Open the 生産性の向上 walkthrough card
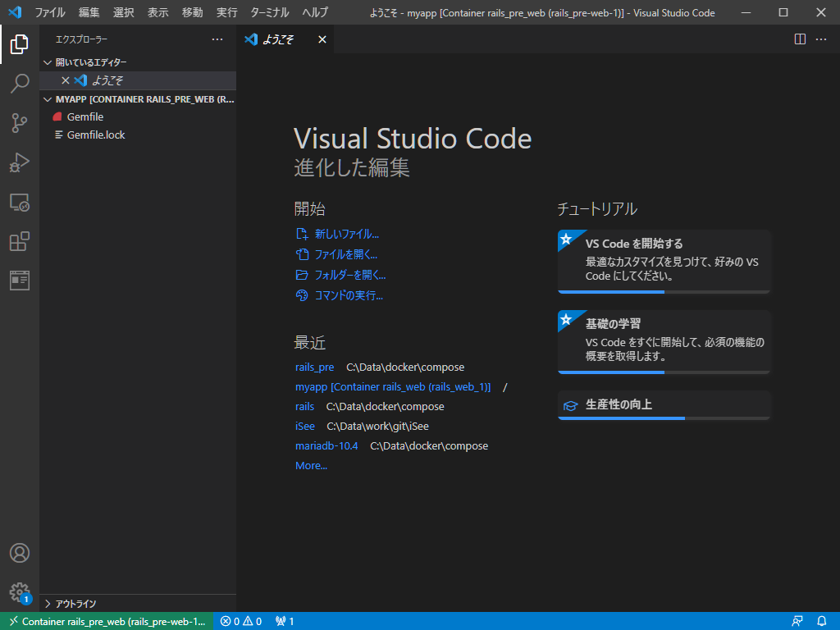 664,405
